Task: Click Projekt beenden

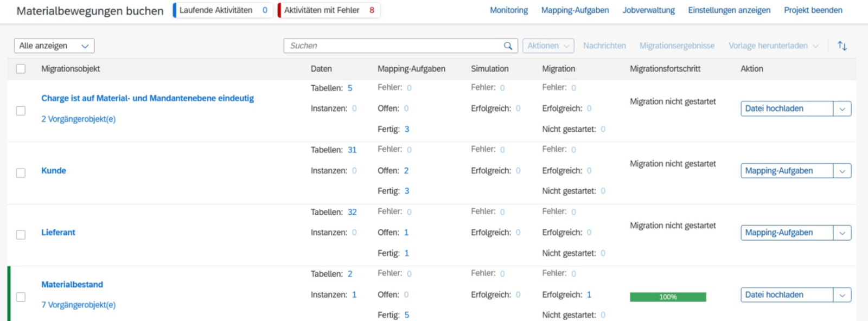Action: point(813,10)
